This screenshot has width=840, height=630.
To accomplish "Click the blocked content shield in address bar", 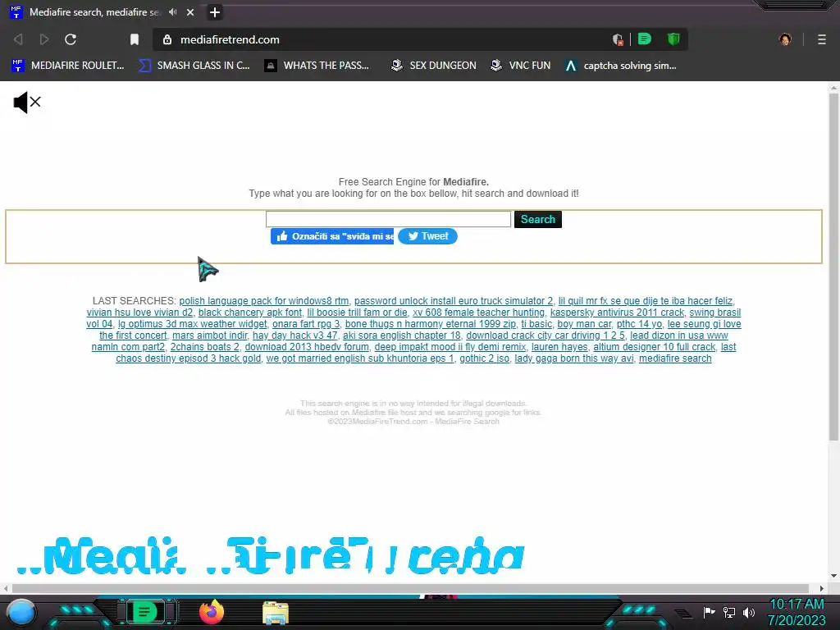I will click(x=618, y=39).
